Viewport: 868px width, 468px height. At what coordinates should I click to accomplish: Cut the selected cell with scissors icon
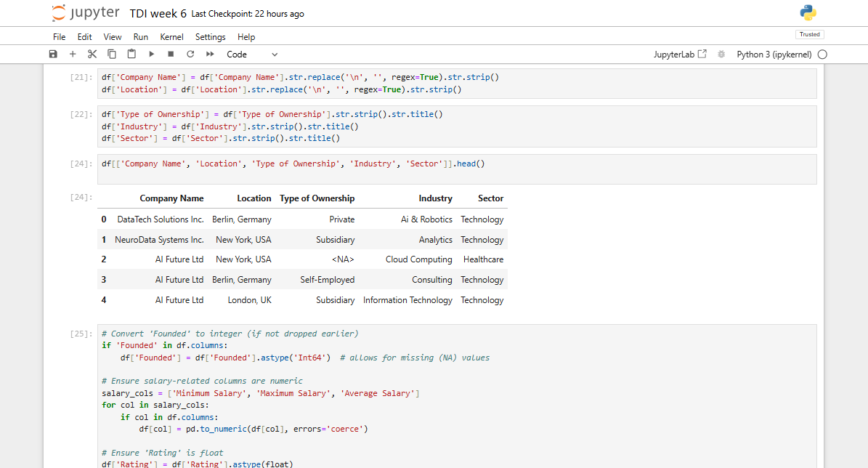(x=92, y=55)
